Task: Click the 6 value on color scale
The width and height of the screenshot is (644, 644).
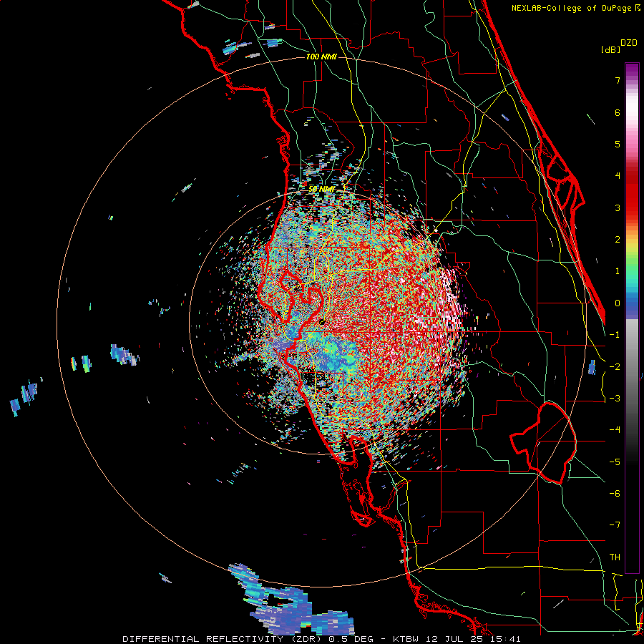Action: pyautogui.click(x=618, y=112)
